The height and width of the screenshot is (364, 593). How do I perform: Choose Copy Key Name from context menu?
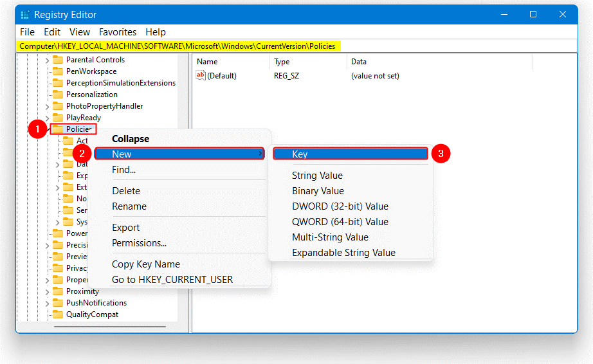(145, 264)
